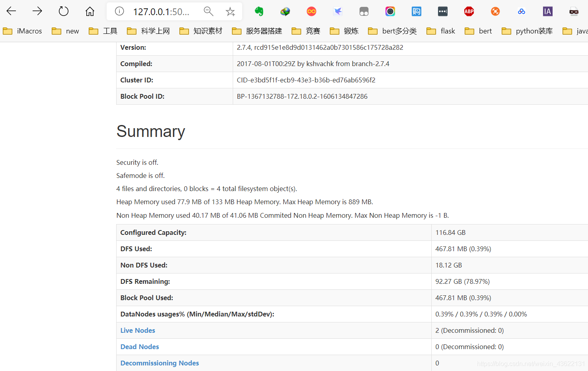Image resolution: width=588 pixels, height=371 pixels.
Task: Open the masked incognito-style extension icon
Action: click(574, 12)
